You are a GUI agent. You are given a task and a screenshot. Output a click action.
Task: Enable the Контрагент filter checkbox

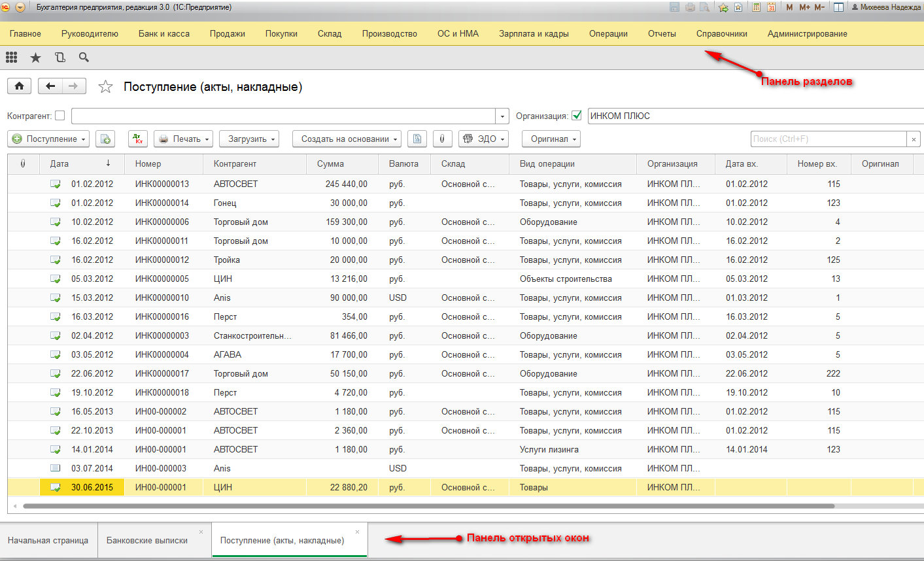point(60,116)
